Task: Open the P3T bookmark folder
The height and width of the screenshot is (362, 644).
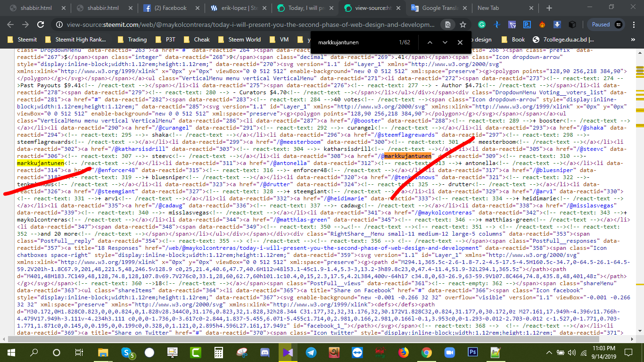Action: click(x=166, y=40)
